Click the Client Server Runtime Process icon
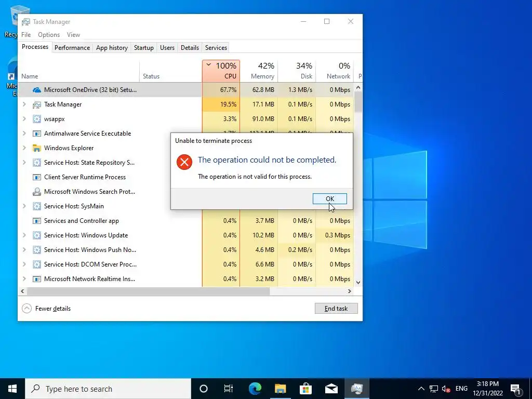This screenshot has width=532, height=399. (x=37, y=177)
